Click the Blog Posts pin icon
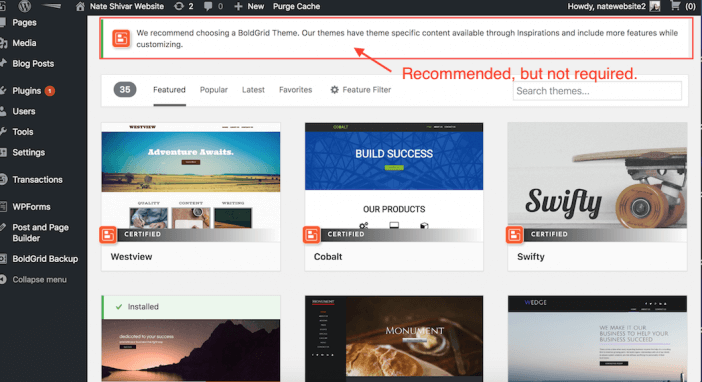This screenshot has width=702, height=382. click(4, 63)
